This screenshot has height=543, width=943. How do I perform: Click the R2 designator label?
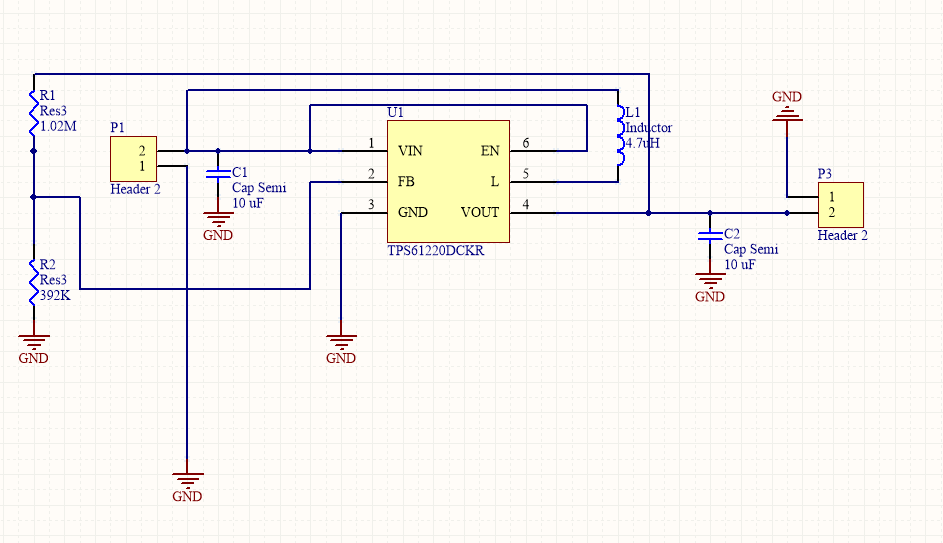(48, 265)
